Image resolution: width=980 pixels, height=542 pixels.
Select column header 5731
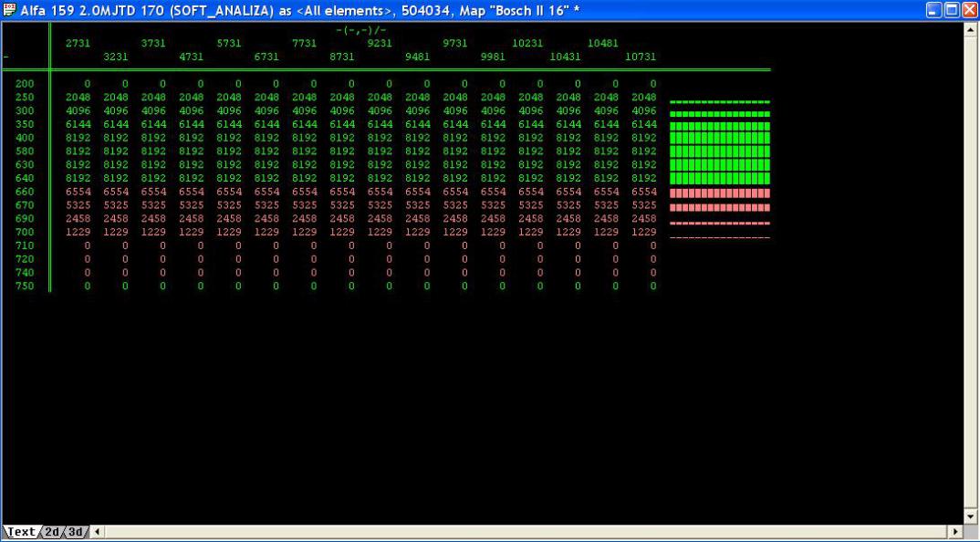tap(229, 43)
